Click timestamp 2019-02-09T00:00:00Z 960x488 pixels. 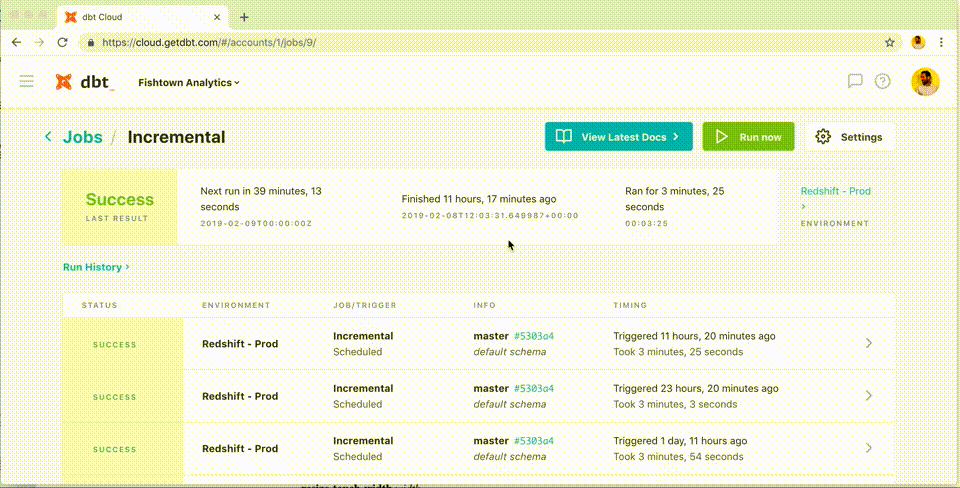pyautogui.click(x=256, y=223)
